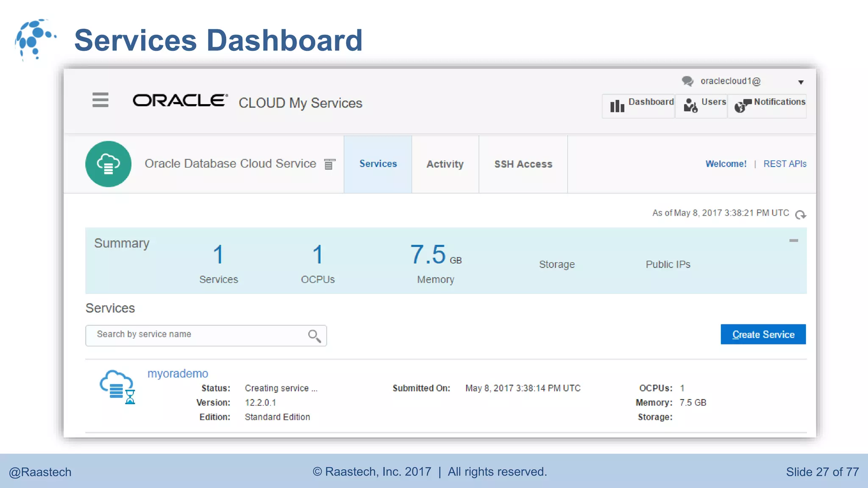Click the myorademo cloud database icon

point(117,387)
